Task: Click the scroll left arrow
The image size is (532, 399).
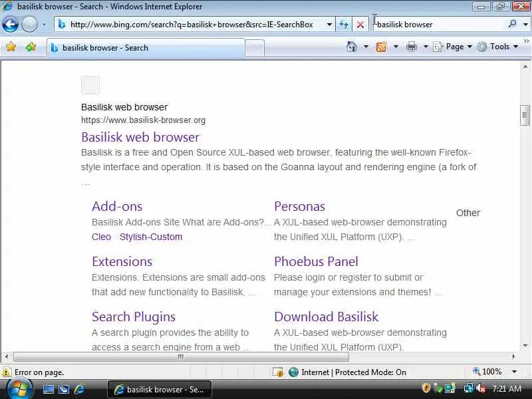Action: (x=7, y=356)
